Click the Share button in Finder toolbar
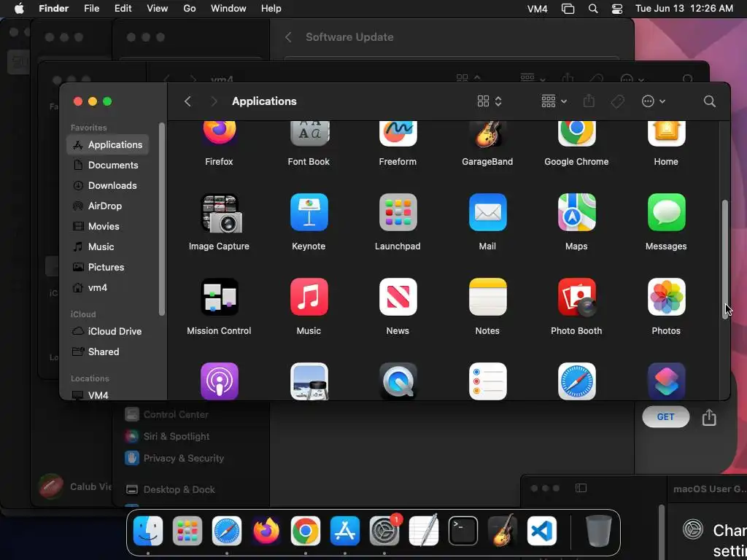This screenshot has width=747, height=560. (589, 101)
